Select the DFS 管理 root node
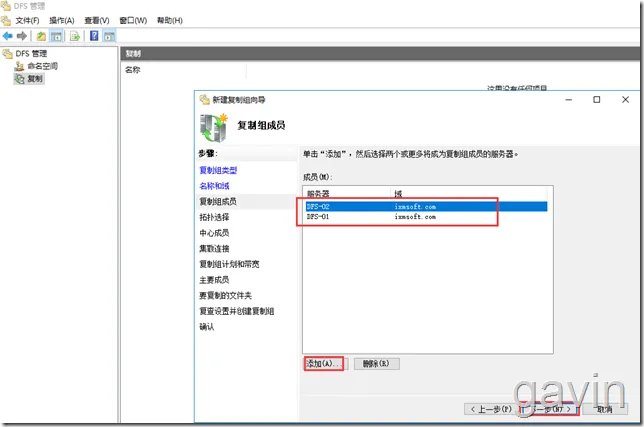Viewport: 644px width, 427px height. coord(31,53)
